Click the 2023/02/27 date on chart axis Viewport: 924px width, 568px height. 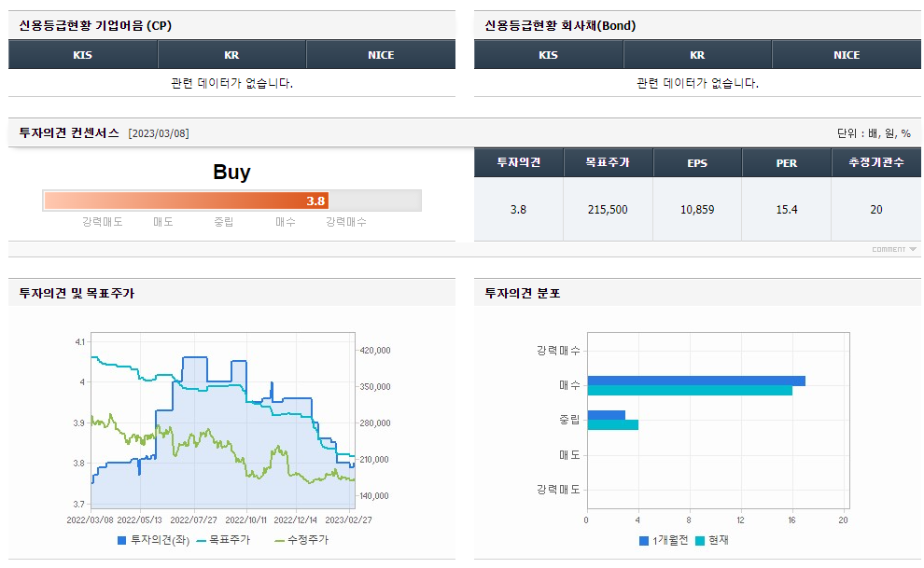tap(349, 520)
